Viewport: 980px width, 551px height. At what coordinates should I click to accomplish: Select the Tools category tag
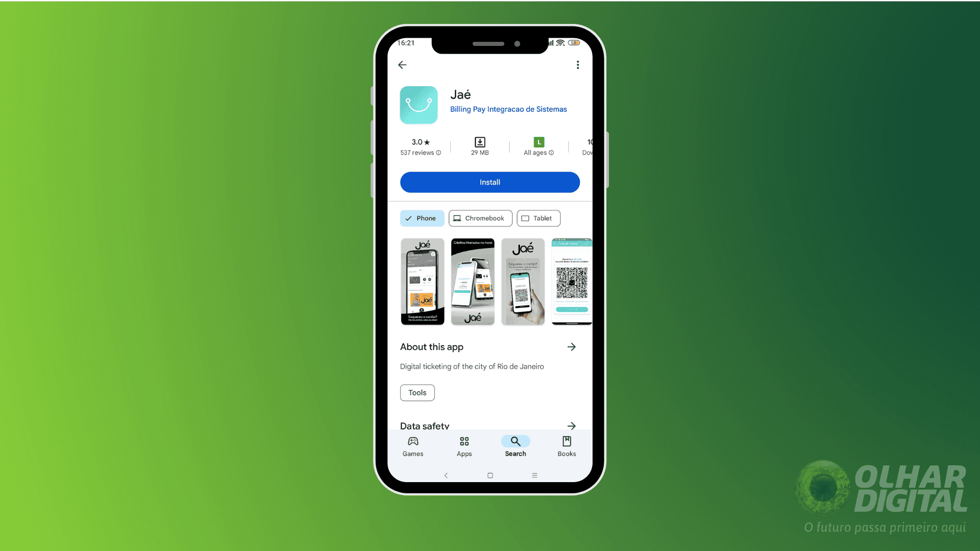tap(418, 392)
